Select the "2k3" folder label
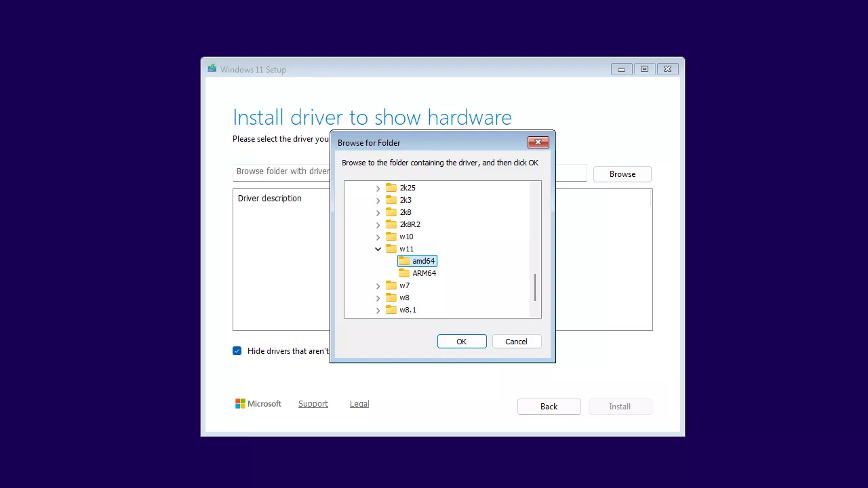The width and height of the screenshot is (868, 488). (x=406, y=200)
